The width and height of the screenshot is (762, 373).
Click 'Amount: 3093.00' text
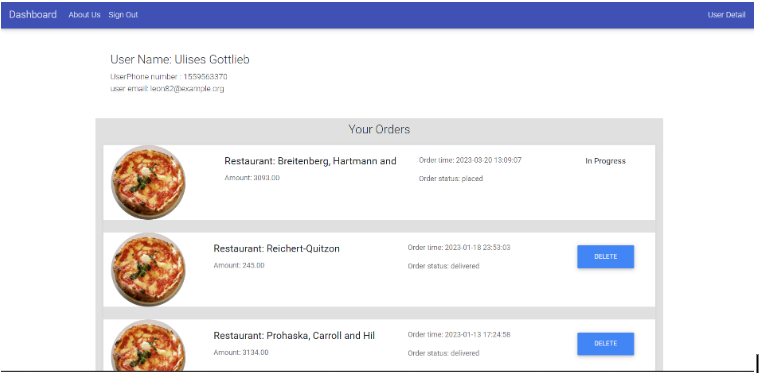252,178
